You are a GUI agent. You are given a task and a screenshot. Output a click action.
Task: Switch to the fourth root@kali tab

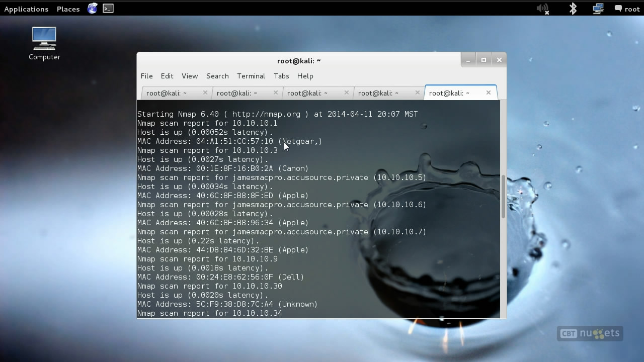[x=388, y=93]
